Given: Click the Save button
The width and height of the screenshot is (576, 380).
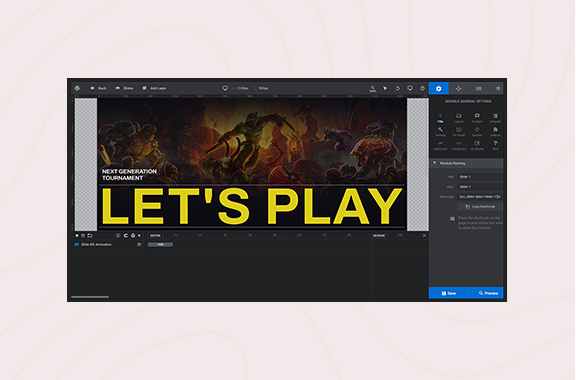Looking at the screenshot, I should tap(449, 293).
